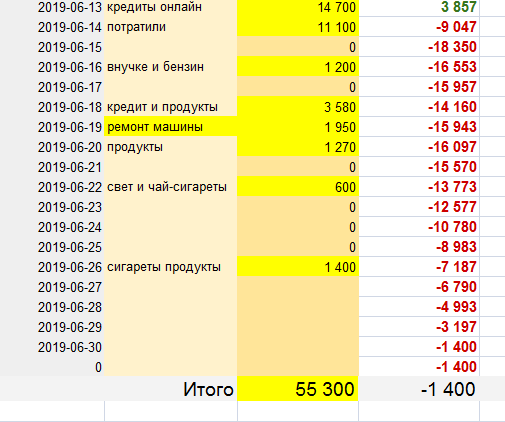
Task: Click the 'кредиты онлайн' description cell
Action: [170, 7]
